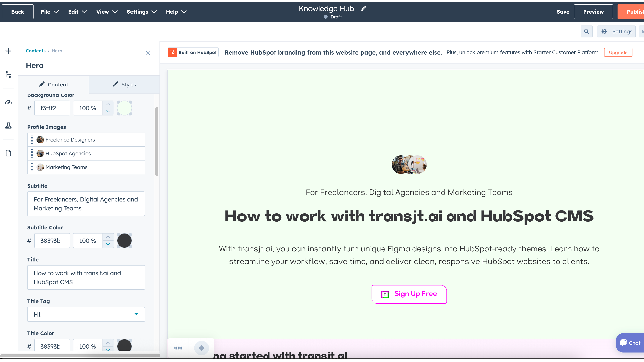
Task: Increase background opacity with the up stepper
Action: [108, 104]
